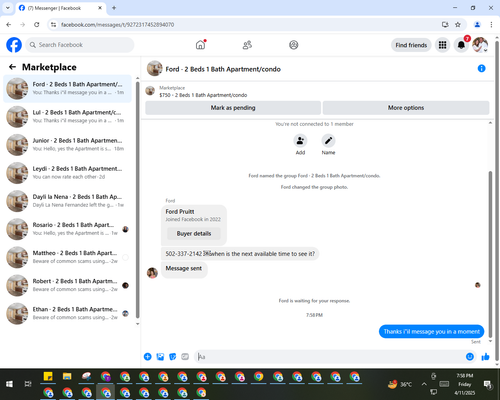
Task: Open Junior 2 Beds conversation
Action: click(67, 145)
